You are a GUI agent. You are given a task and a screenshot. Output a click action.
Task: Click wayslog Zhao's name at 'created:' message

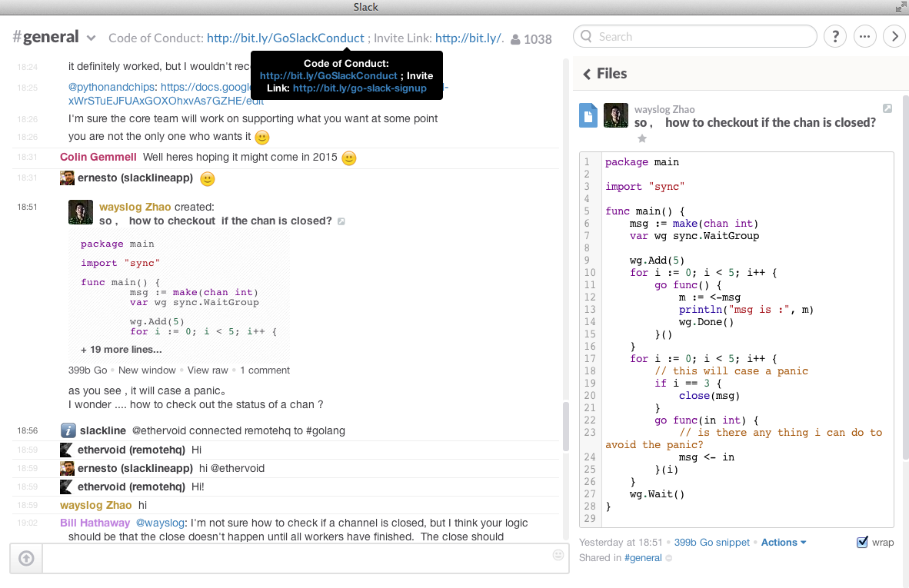pos(135,207)
